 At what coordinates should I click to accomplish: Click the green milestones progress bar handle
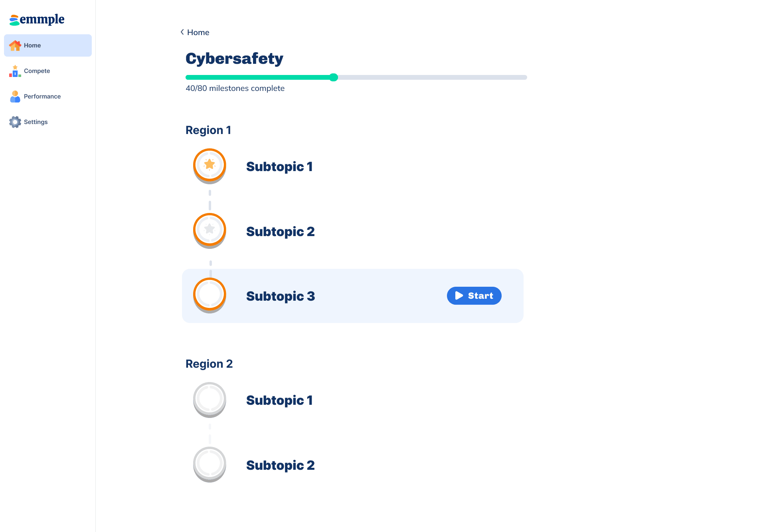click(x=334, y=77)
